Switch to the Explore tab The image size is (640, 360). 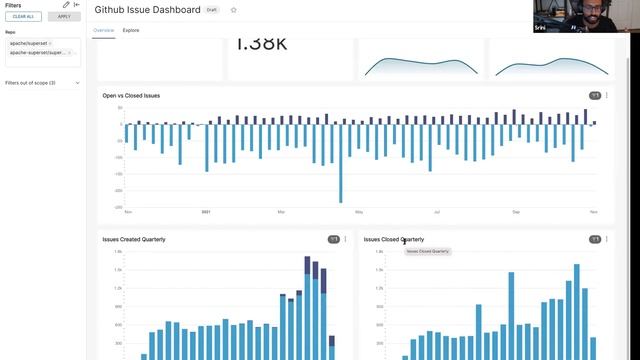point(131,31)
